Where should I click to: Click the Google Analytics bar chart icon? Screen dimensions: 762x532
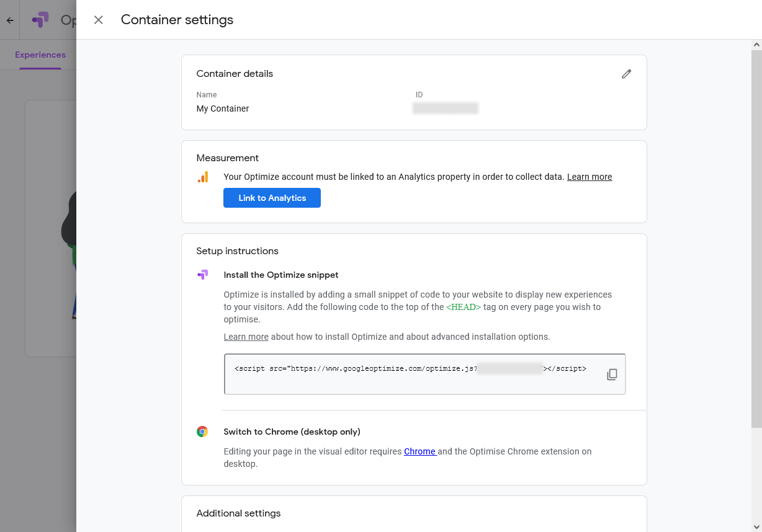[x=203, y=177]
